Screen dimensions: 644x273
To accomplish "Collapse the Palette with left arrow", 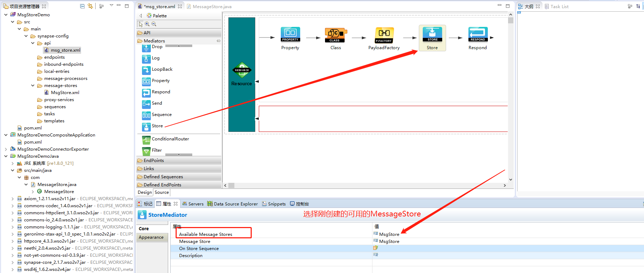I will pyautogui.click(x=141, y=16).
